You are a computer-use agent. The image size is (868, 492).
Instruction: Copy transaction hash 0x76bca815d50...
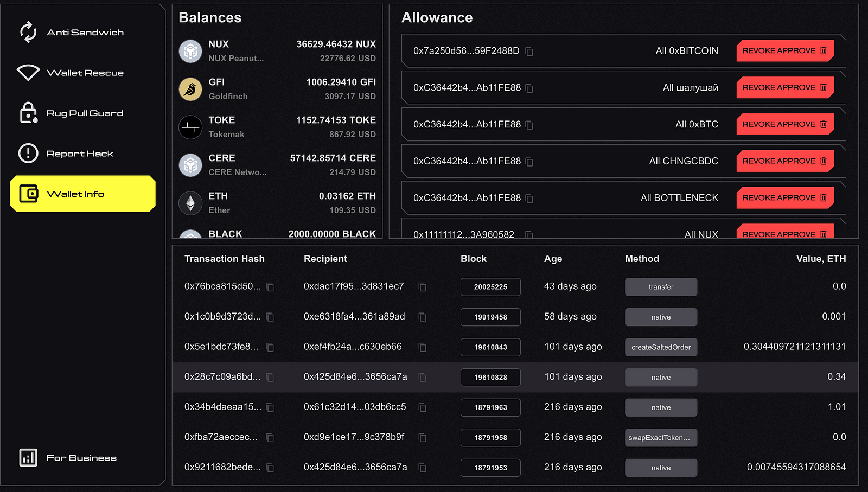(x=270, y=287)
